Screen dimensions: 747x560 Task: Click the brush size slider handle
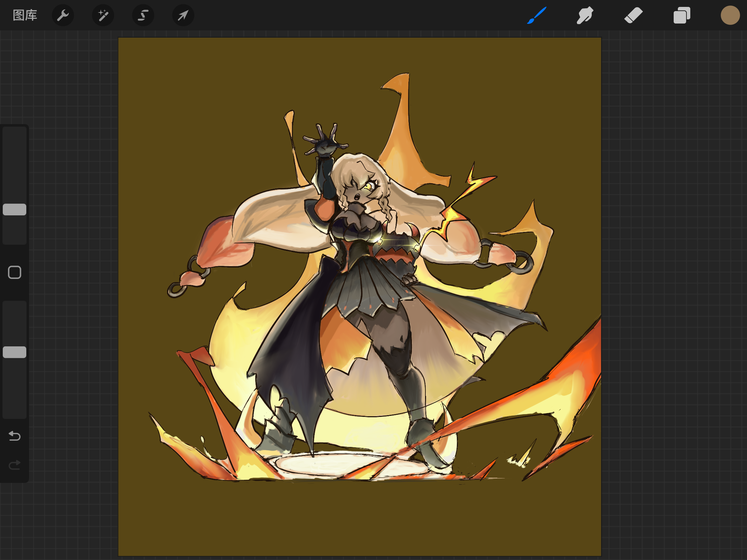(15, 209)
